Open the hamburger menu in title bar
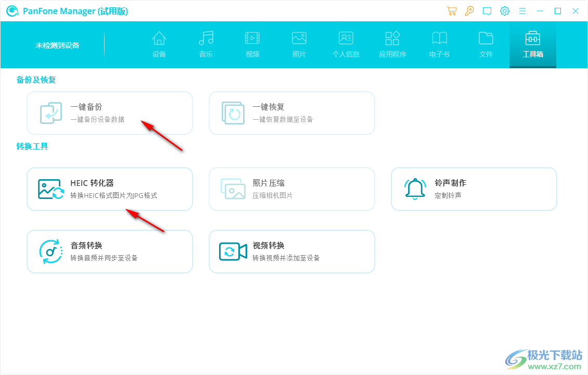This screenshot has width=588, height=375. [522, 11]
